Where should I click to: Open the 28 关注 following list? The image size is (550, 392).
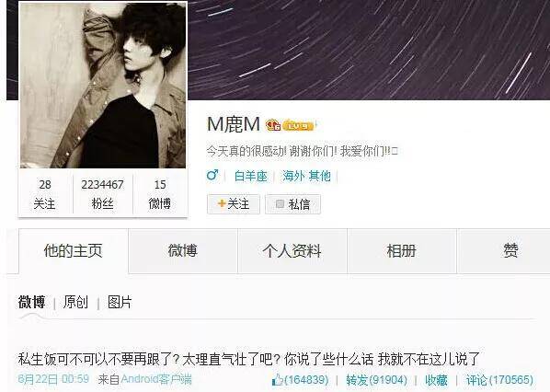pyautogui.click(x=45, y=194)
